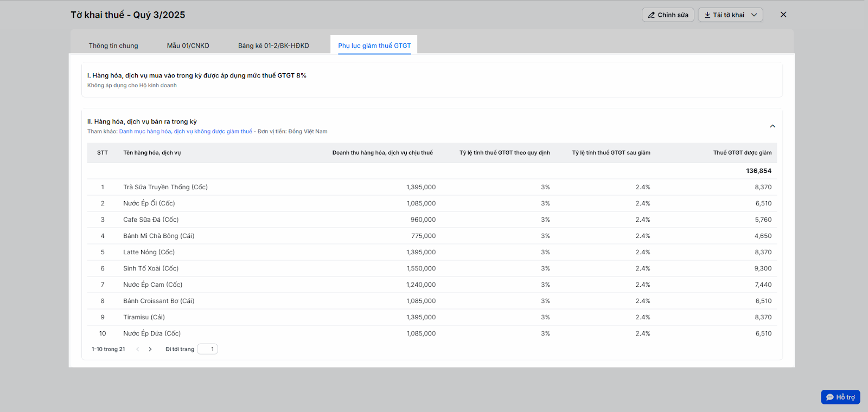Open the Danh mục hàng hóa không được giảm thuế link

click(x=186, y=132)
